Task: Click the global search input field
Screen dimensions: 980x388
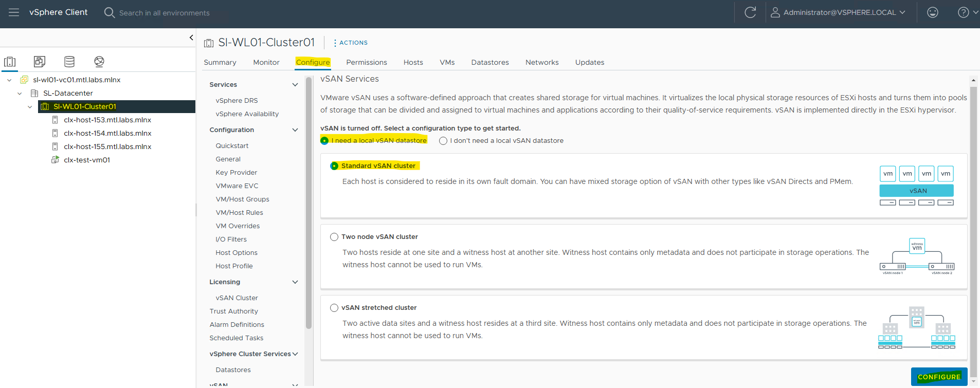Action: [165, 13]
